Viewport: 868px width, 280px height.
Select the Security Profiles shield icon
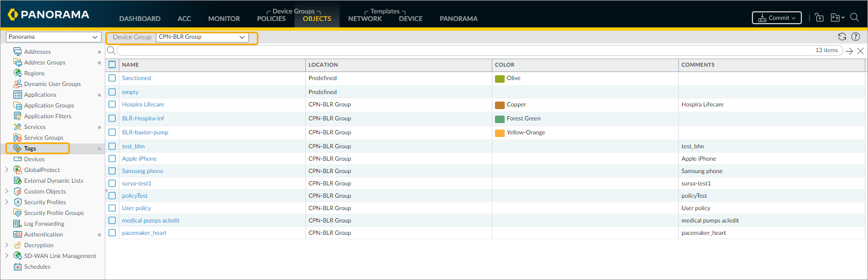tap(18, 202)
